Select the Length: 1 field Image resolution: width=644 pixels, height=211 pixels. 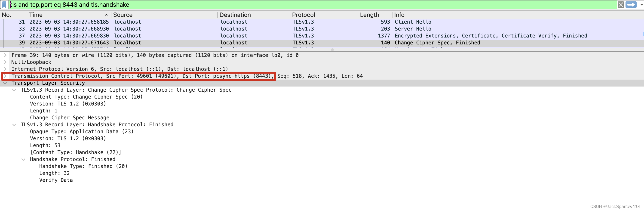pyautogui.click(x=44, y=111)
